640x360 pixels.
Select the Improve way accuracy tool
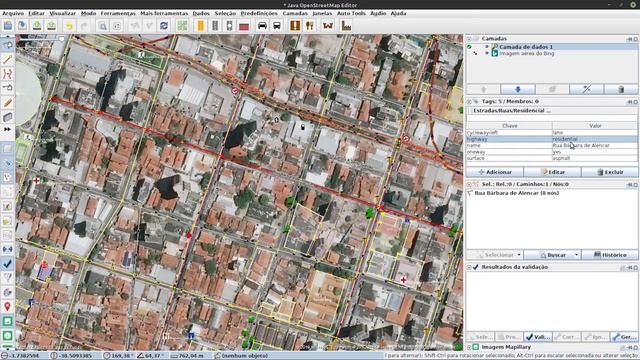7,74
